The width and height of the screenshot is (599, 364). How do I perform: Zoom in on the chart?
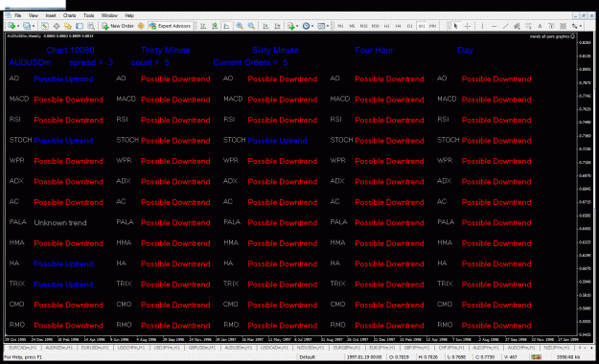coord(240,26)
